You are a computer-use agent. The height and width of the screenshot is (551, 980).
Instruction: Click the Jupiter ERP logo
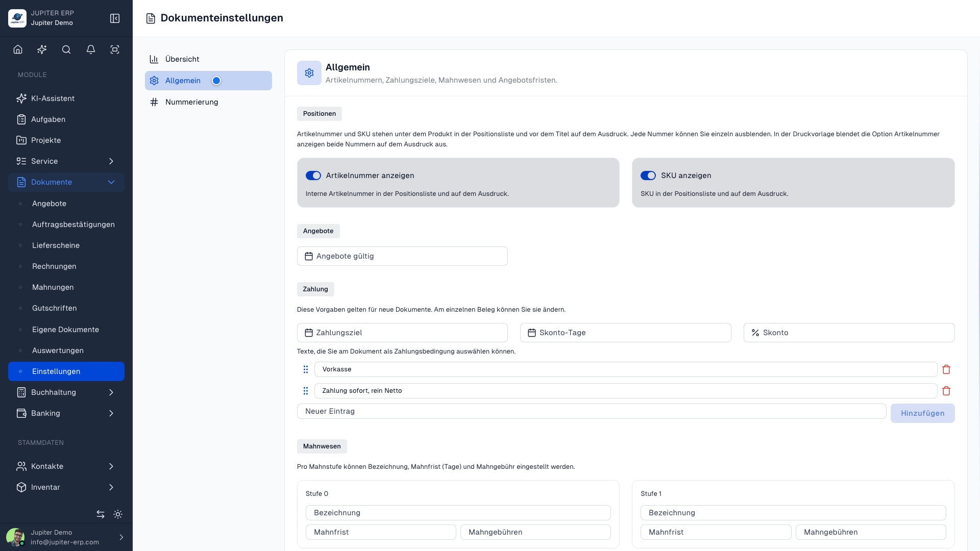click(x=17, y=18)
